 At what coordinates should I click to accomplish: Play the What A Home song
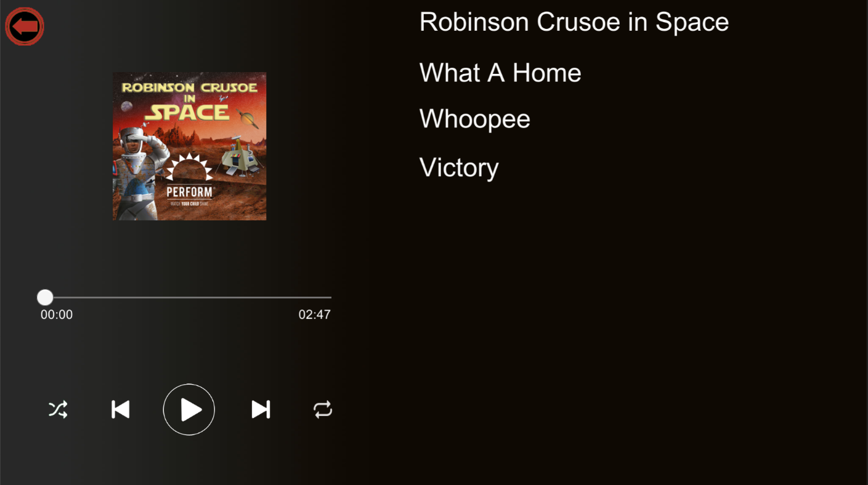point(500,73)
